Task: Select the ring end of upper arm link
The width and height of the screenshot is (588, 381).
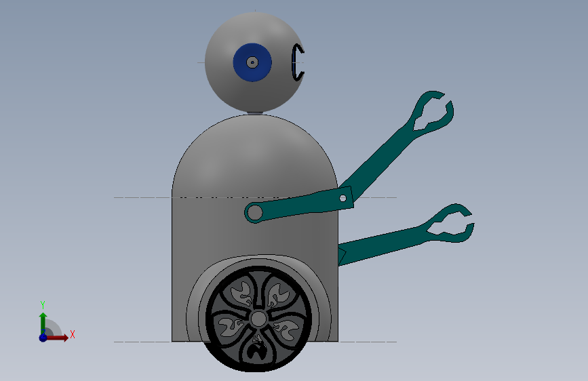Action: coord(256,213)
